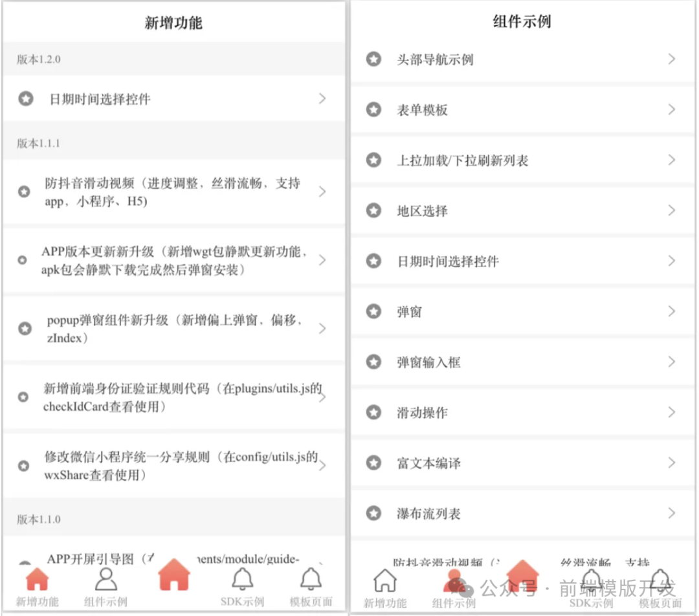The width and height of the screenshot is (699, 616).
Task: Click the 组件示例 page title
Action: point(522,21)
